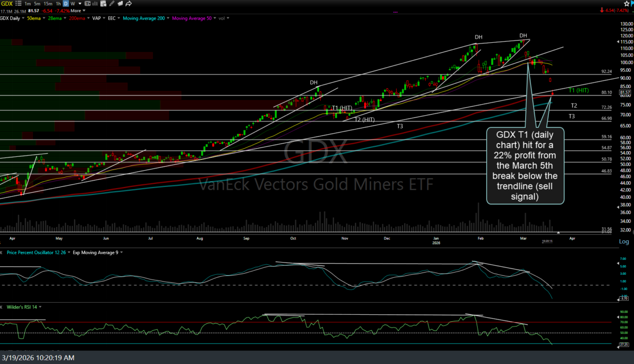The height and width of the screenshot is (364, 634).
Task: Click the favorite star icon top right
Action: [627, 4]
